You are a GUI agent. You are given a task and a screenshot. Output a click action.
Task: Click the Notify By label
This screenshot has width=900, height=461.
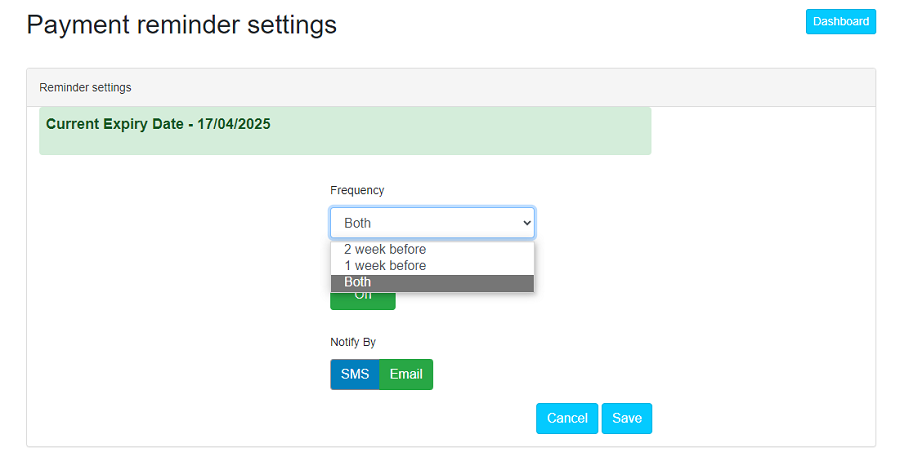(x=353, y=342)
